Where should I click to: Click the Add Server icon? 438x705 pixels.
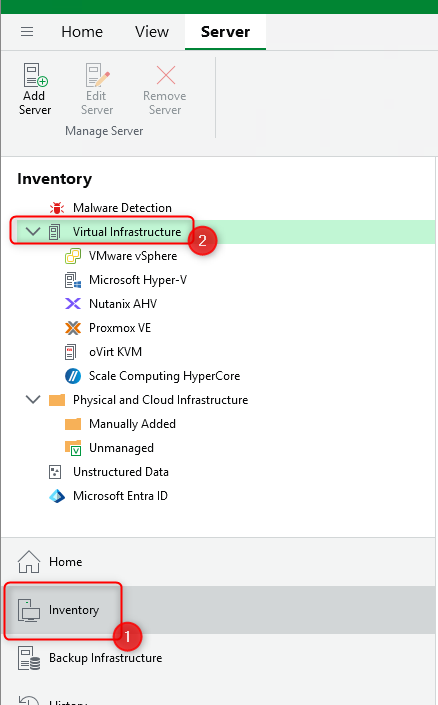coord(35,75)
